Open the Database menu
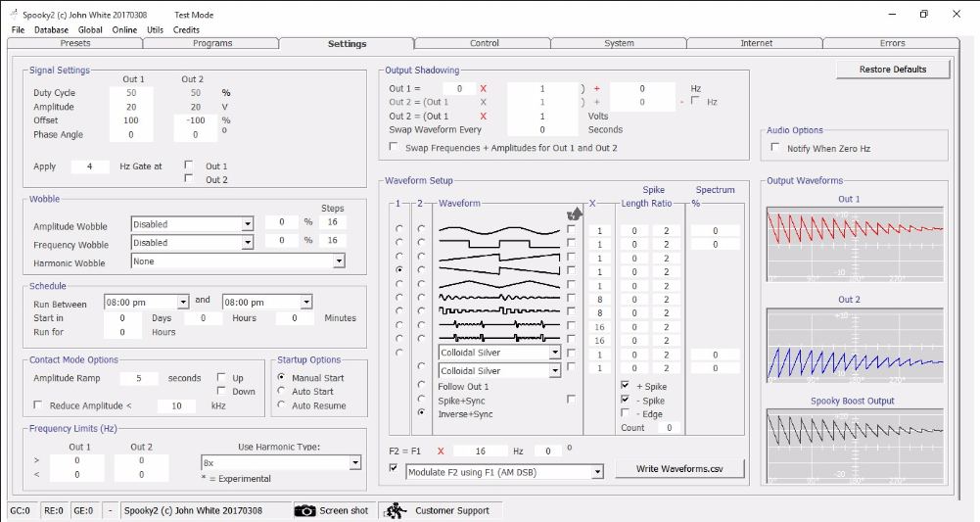This screenshot has height=522, width=980. (x=51, y=30)
